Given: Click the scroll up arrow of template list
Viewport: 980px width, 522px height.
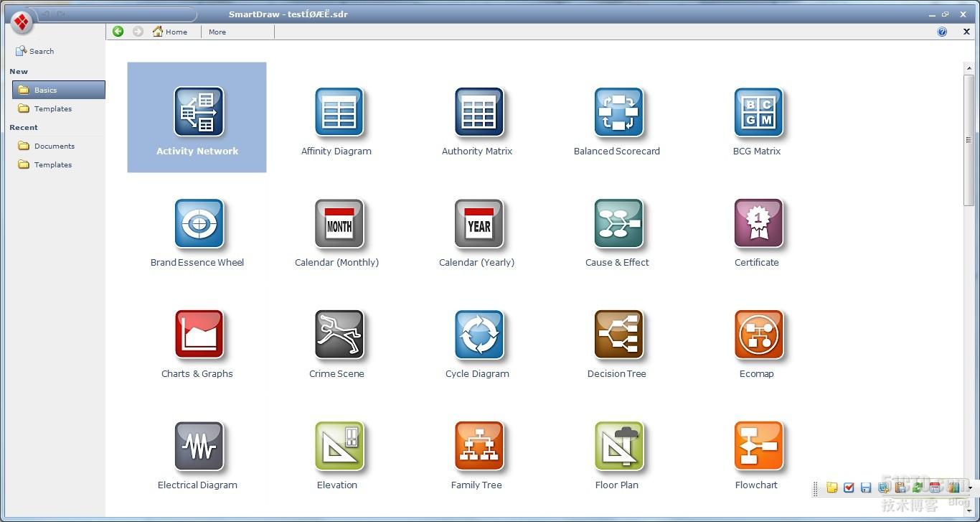Looking at the screenshot, I should tap(969, 67).
